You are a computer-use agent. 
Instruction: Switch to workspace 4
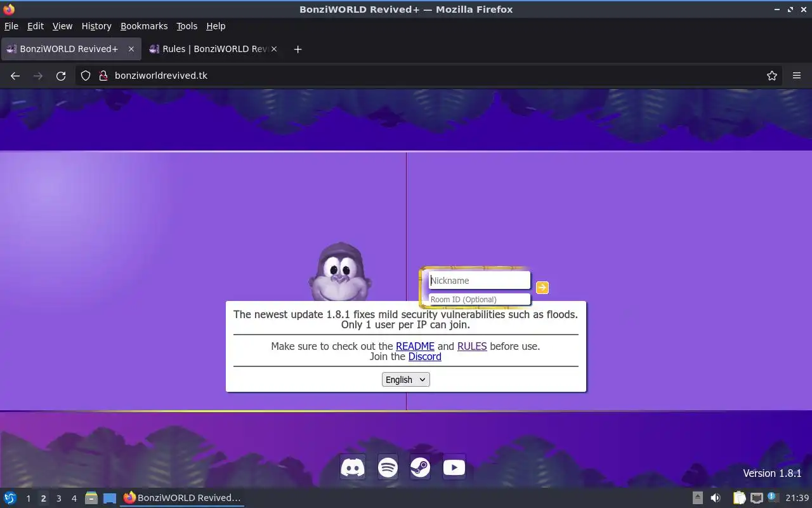74,498
